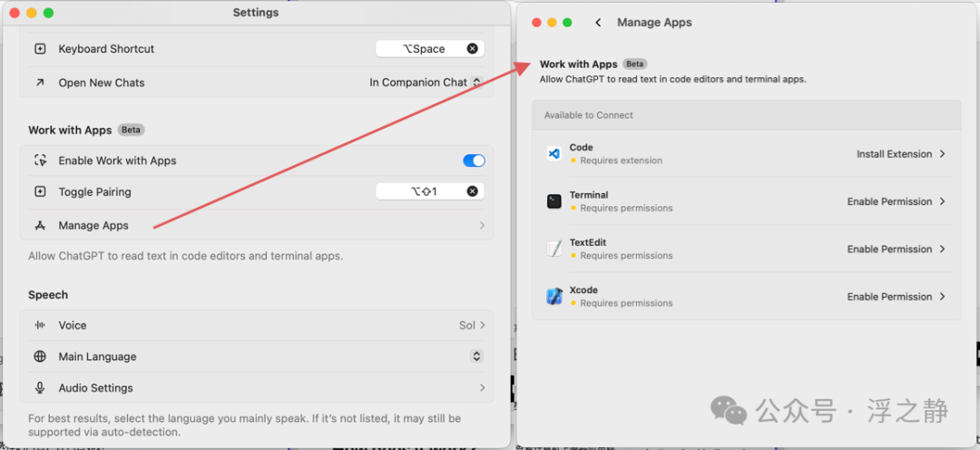Open Audio Settings chevron

[x=482, y=387]
